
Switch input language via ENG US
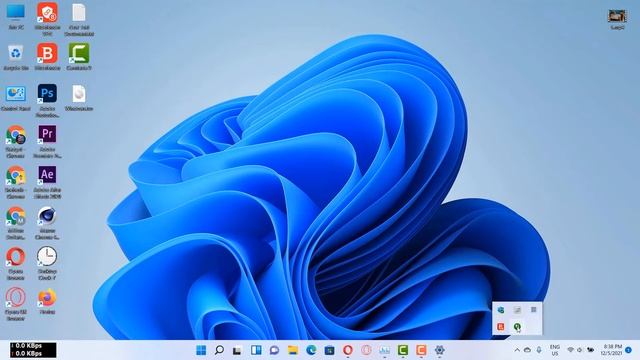(555, 350)
